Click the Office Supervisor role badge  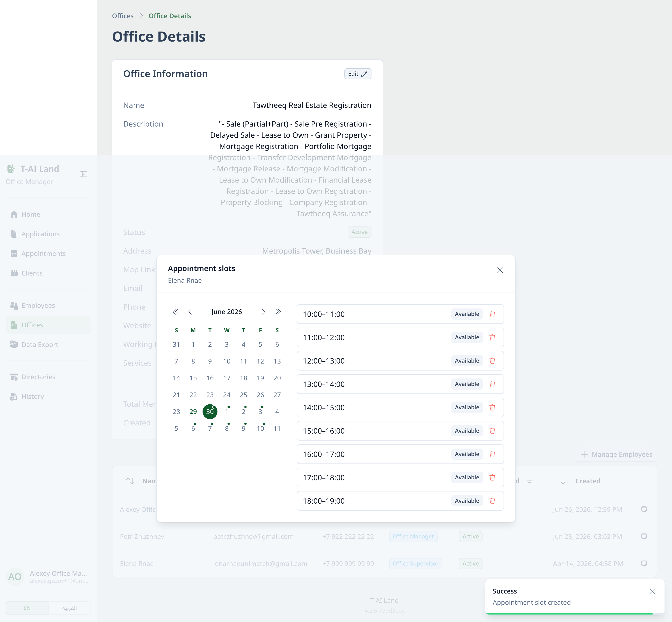415,563
